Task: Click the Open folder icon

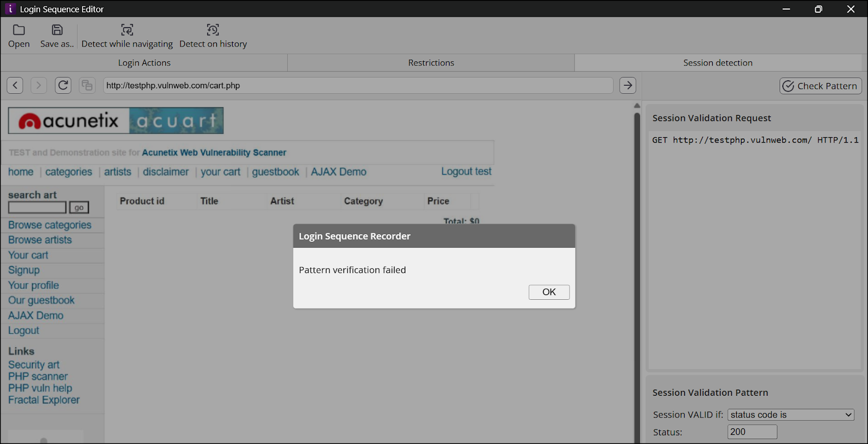Action: coord(19,30)
